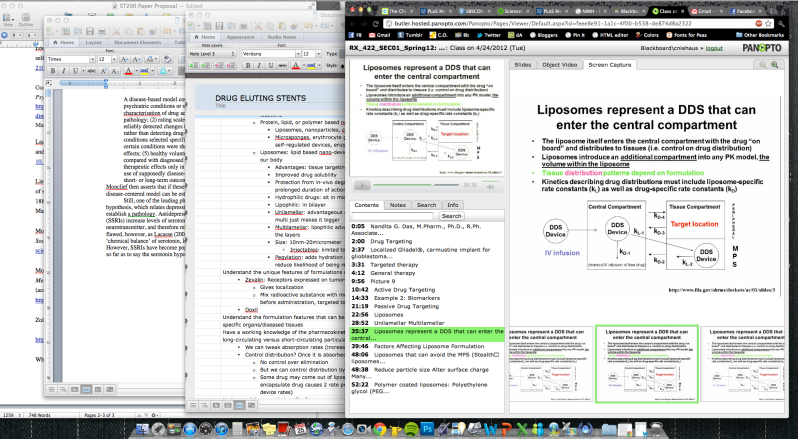Toggle Underline in the Notebook (Verdana) window
Viewport: 798px width, 439px height.
pyautogui.click(x=271, y=66)
